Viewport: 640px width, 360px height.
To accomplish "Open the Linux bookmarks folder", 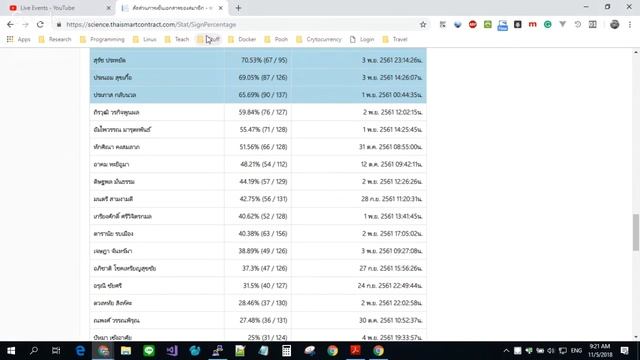I will tap(145, 39).
